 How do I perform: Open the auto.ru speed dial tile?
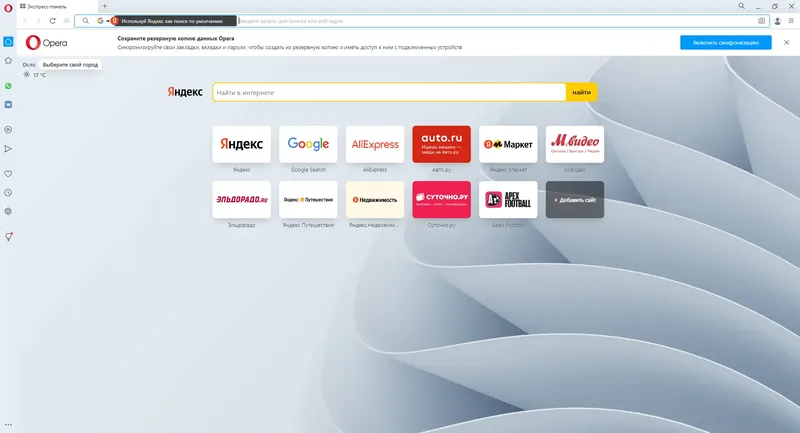click(441, 144)
